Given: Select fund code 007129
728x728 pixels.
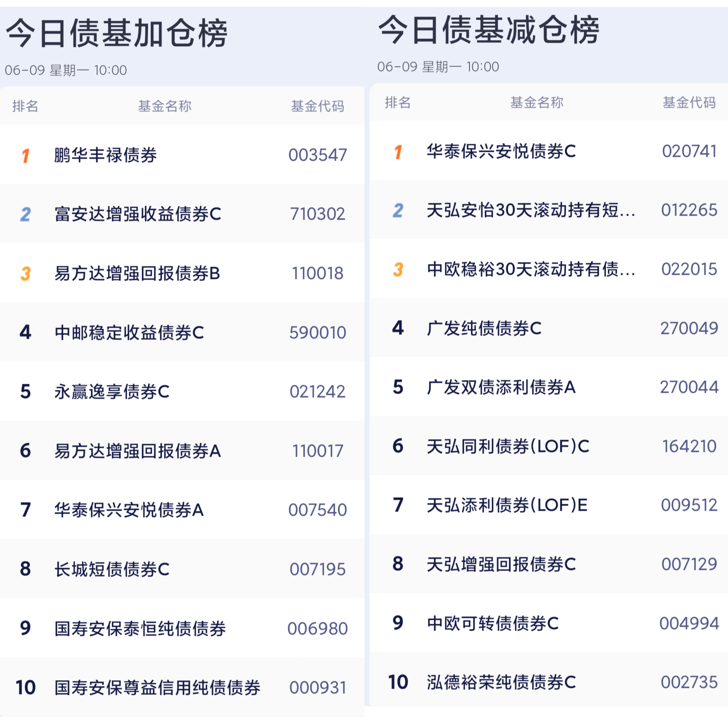Looking at the screenshot, I should pos(689,564).
